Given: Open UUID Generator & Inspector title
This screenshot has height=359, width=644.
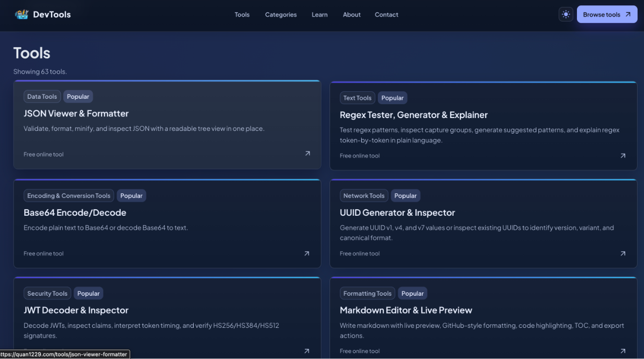Looking at the screenshot, I should coord(397,213).
